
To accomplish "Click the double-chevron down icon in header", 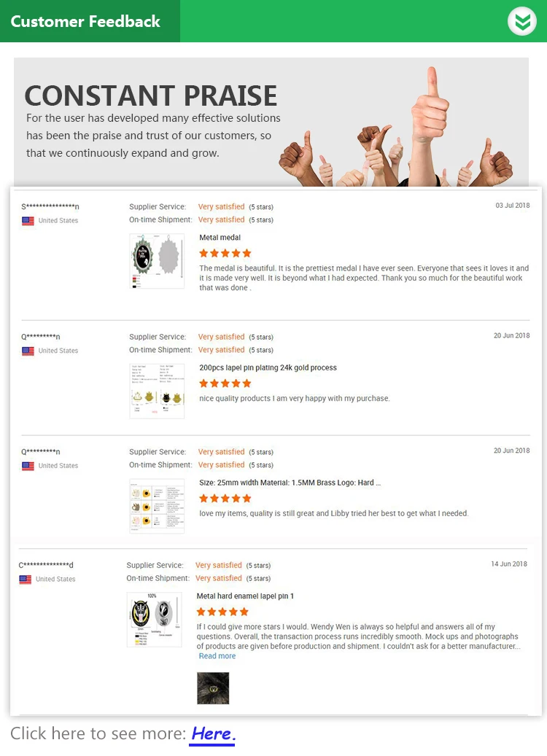I will [522, 21].
